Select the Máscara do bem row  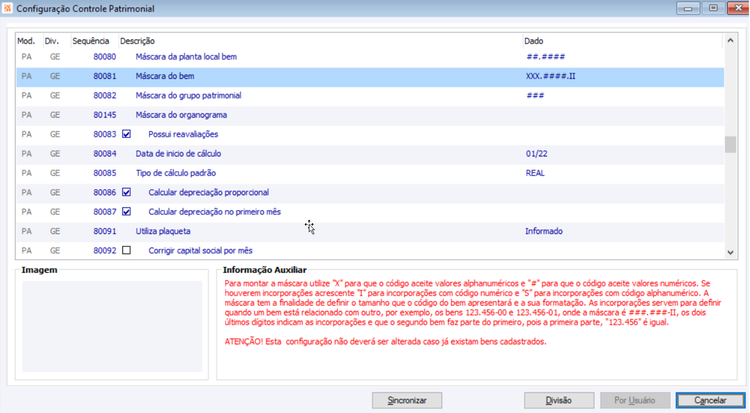click(370, 76)
